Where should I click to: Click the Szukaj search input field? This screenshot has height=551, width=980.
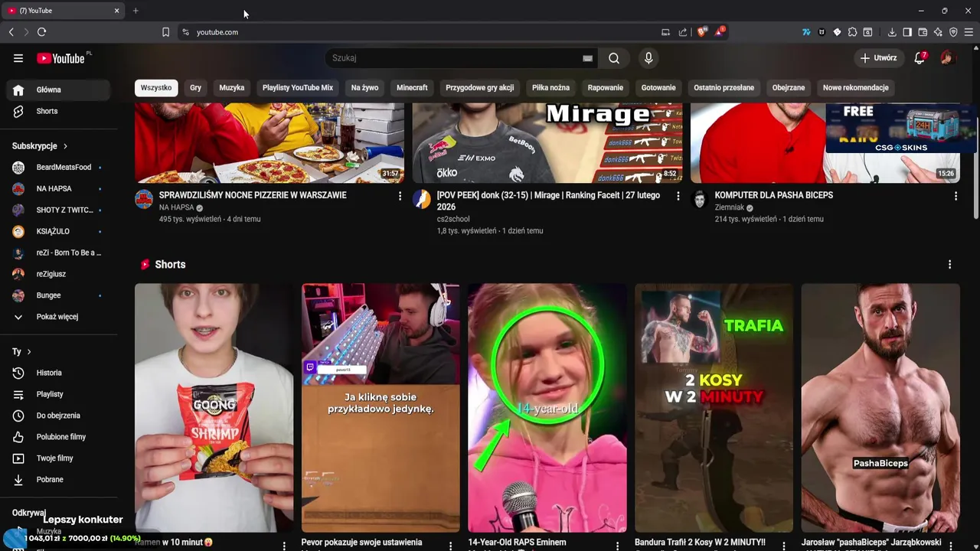pos(456,58)
